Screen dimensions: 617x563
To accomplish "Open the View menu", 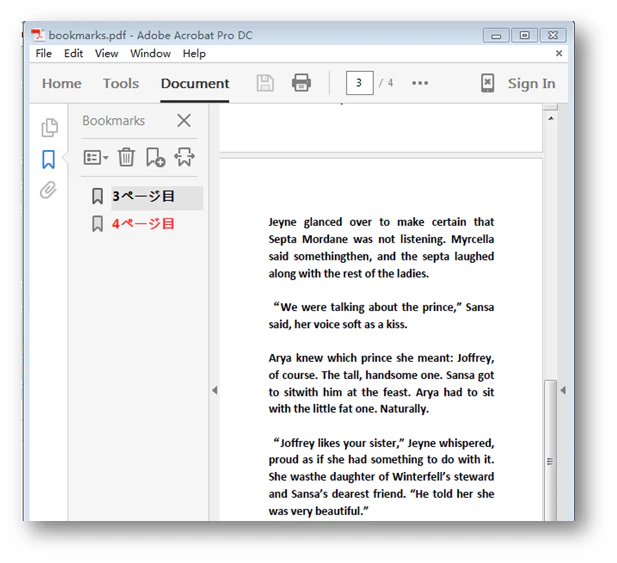I will click(x=106, y=53).
